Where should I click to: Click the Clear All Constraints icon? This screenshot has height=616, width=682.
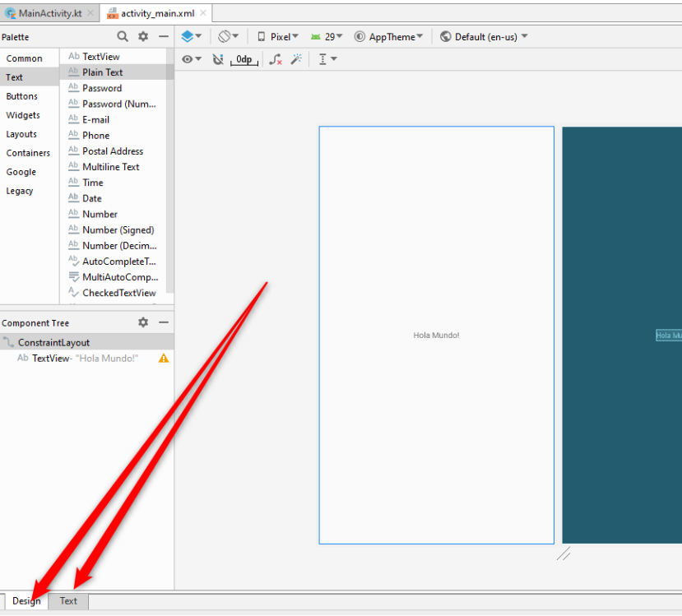(276, 59)
